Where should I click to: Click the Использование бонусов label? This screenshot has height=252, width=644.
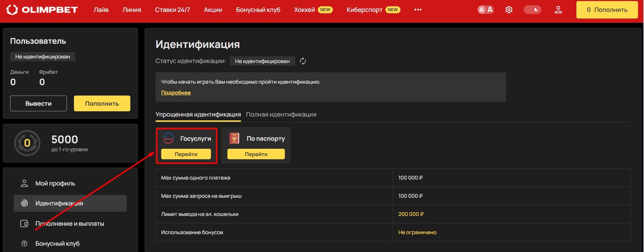coord(192,232)
